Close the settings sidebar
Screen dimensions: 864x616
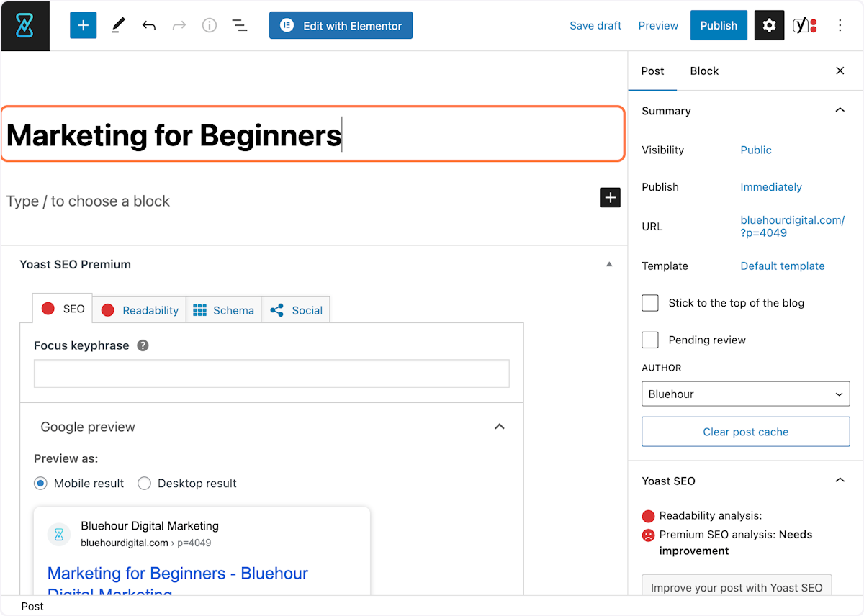[840, 71]
